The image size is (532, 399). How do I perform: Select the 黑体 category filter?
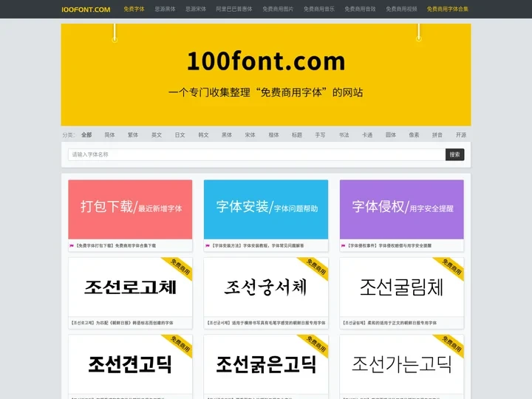coord(227,134)
